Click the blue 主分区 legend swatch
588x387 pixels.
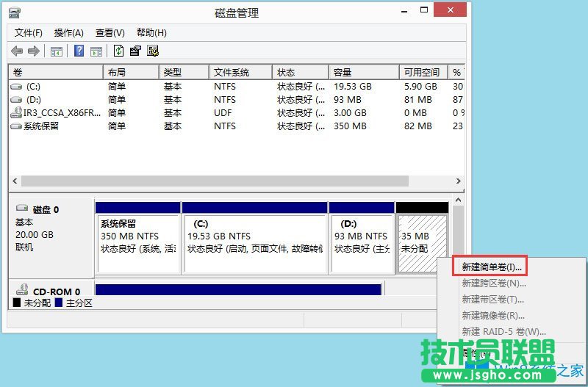(x=59, y=303)
